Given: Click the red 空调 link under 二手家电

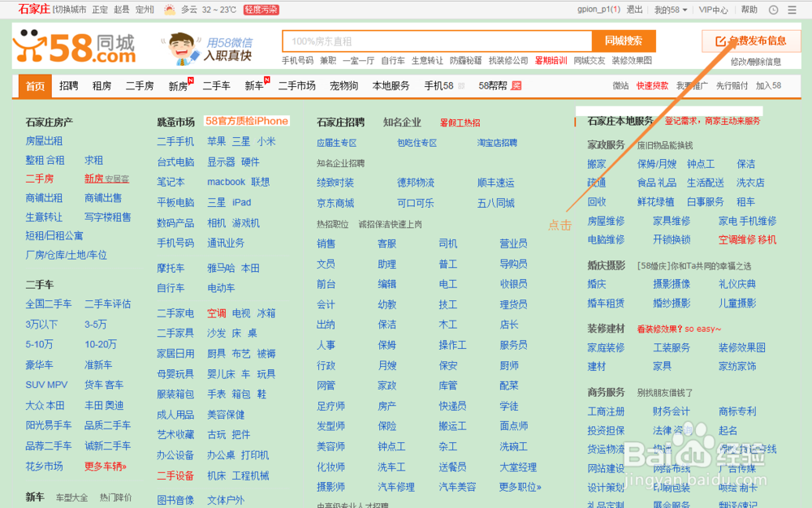Looking at the screenshot, I should [x=217, y=313].
